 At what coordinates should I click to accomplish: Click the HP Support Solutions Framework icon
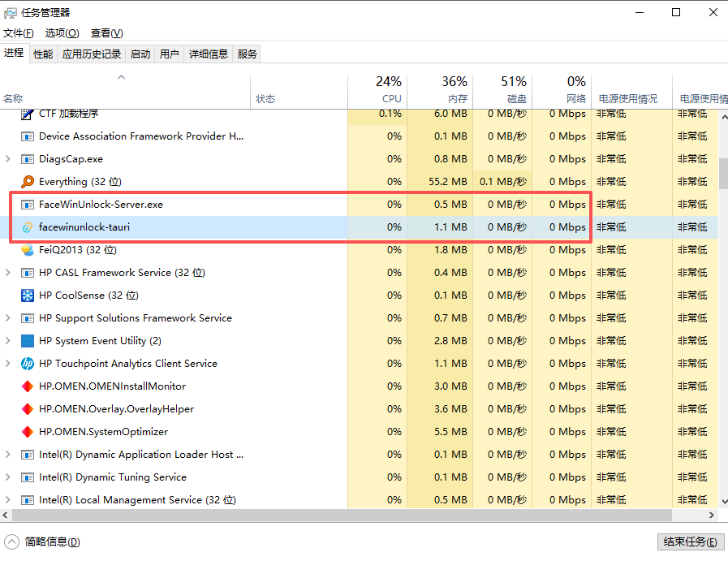click(x=28, y=318)
